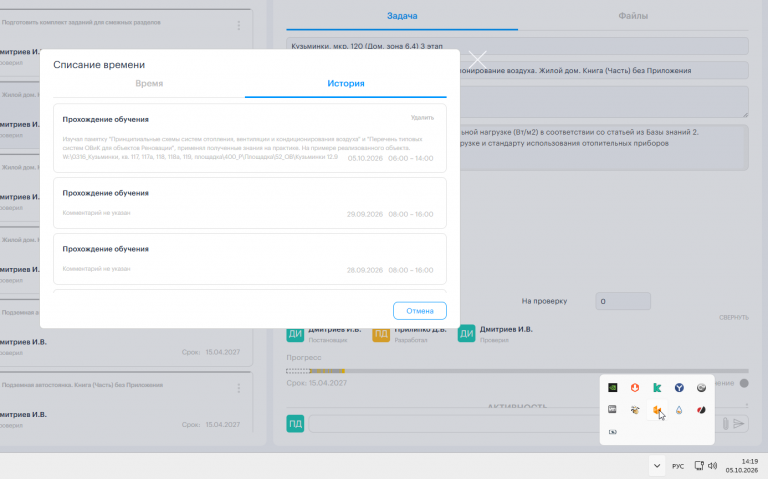
Task: Click the grey round tray icon
Action: [x=701, y=387]
